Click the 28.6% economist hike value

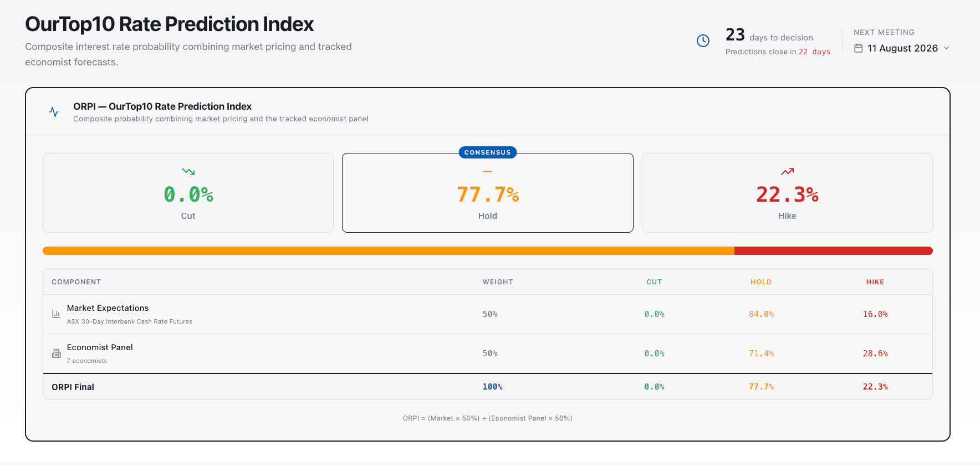[875, 354]
